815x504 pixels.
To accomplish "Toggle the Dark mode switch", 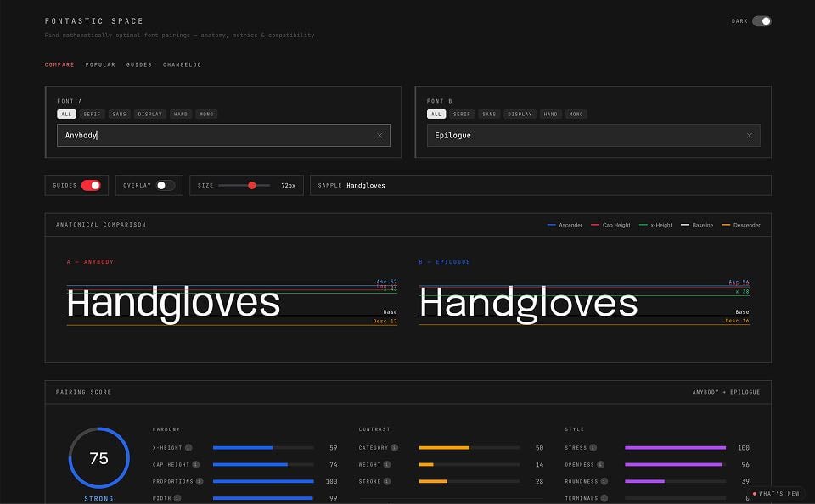I will (x=762, y=20).
